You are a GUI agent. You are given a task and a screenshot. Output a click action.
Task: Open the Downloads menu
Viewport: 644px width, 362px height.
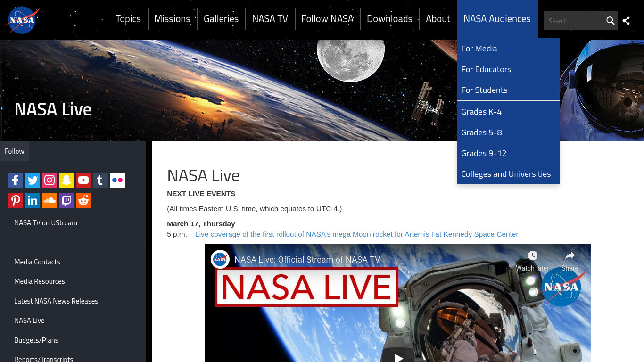pyautogui.click(x=389, y=19)
